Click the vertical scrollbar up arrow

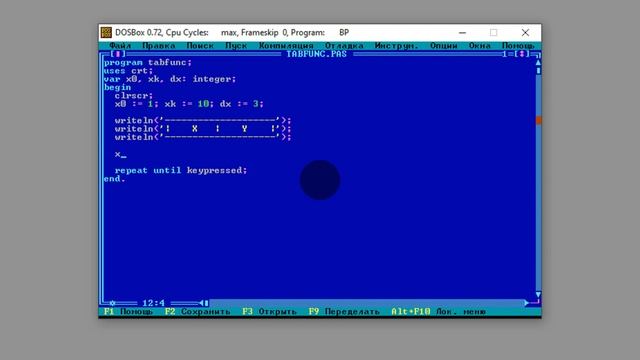538,62
